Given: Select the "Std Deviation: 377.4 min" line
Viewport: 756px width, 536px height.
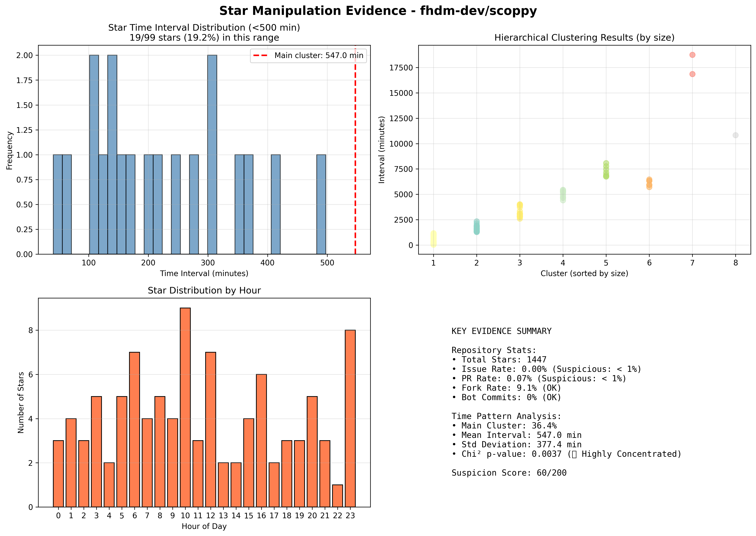Looking at the screenshot, I should click(517, 445).
